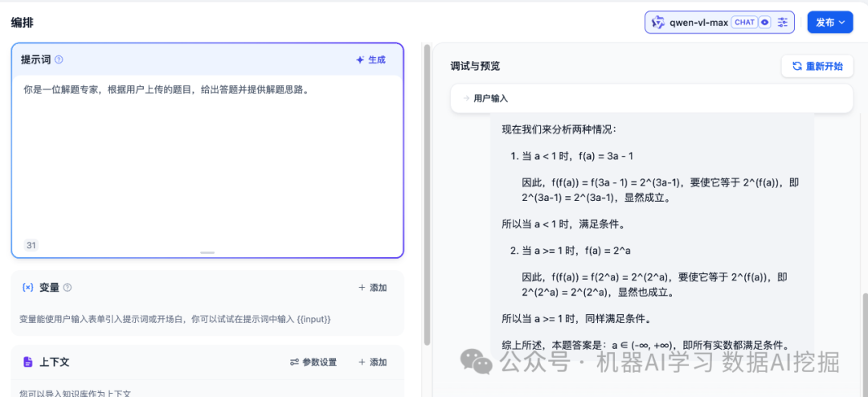Click the left panel vertical scrollbar
Image resolution: width=868 pixels, height=397 pixels.
pyautogui.click(x=427, y=193)
